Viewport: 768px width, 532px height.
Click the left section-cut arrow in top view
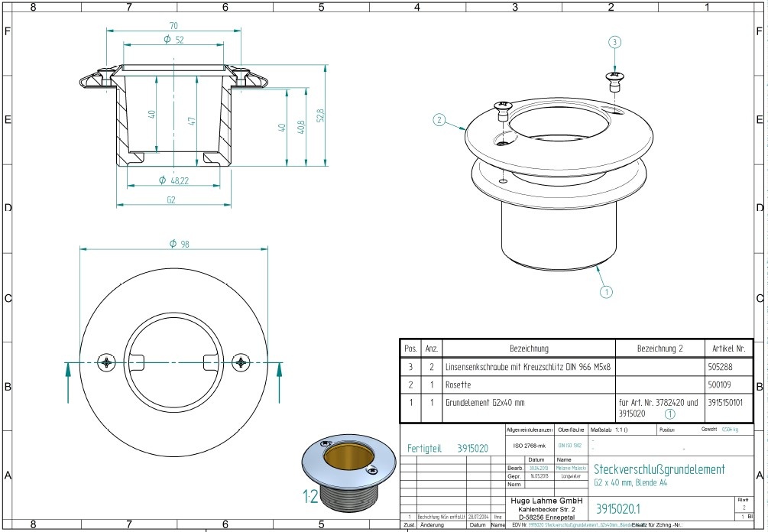click(x=68, y=382)
